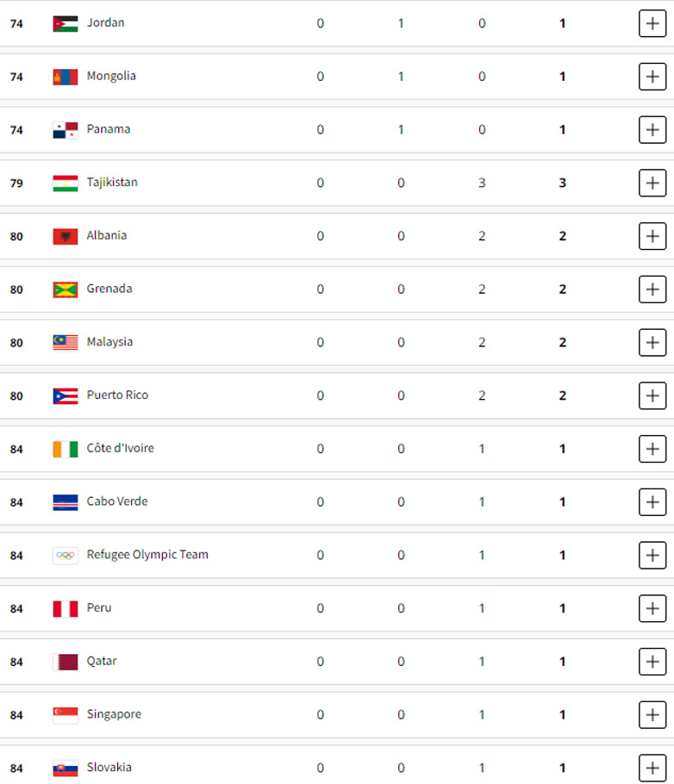The image size is (674, 784).
Task: Click the Mongolia flag icon
Action: pos(65,77)
